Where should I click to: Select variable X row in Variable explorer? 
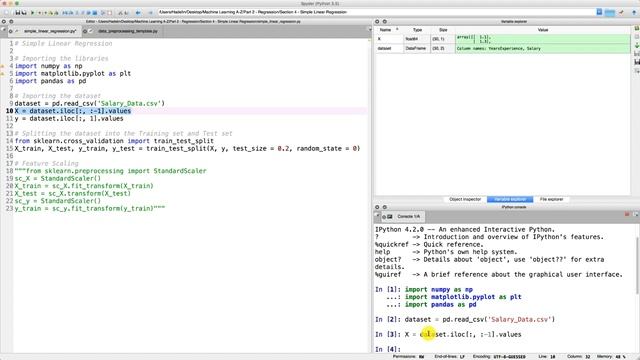point(502,39)
